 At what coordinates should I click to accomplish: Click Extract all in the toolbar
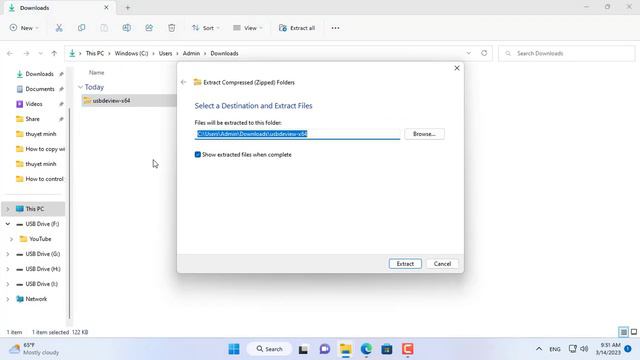[297, 28]
